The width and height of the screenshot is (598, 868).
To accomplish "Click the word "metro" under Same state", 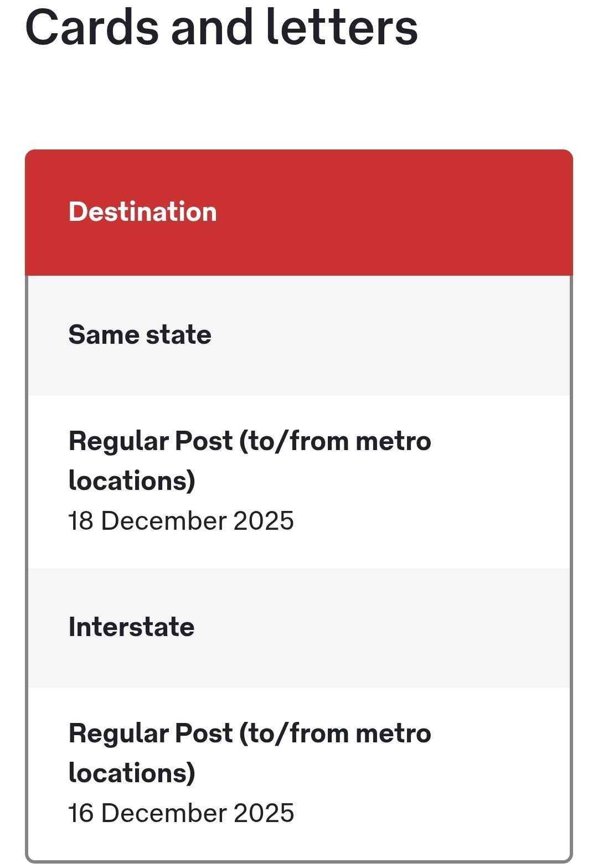I will pyautogui.click(x=393, y=442).
